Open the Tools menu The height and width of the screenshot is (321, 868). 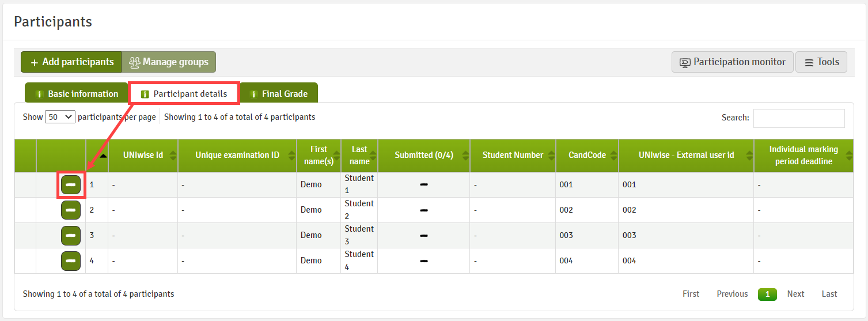[821, 62]
